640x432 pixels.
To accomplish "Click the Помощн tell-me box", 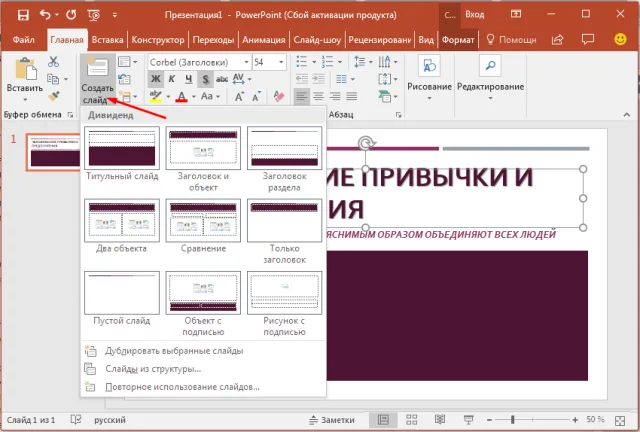I will (511, 40).
